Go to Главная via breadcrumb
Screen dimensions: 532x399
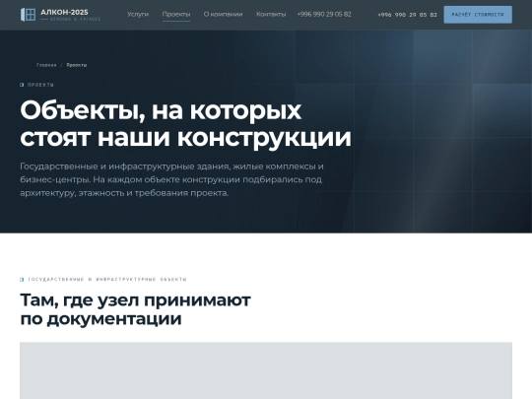[46, 65]
